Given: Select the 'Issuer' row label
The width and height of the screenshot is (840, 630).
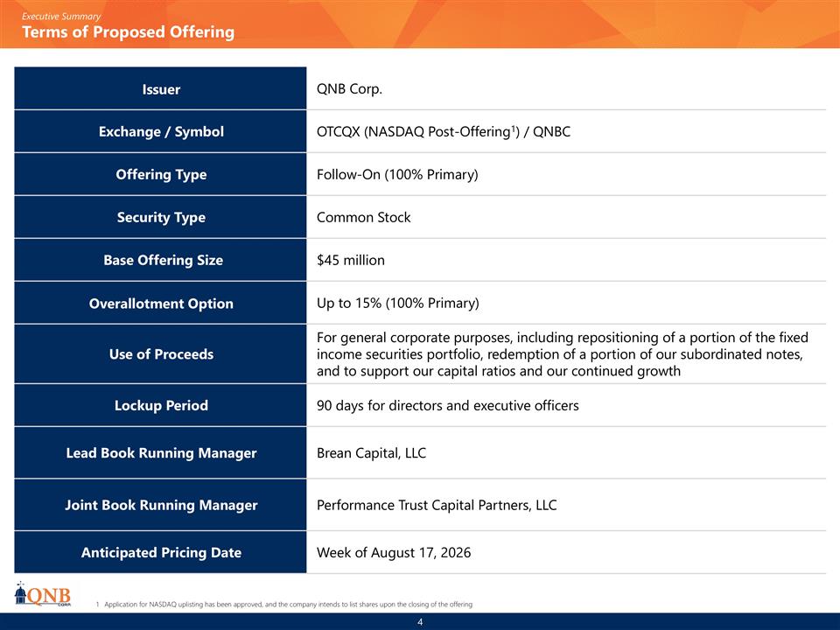Looking at the screenshot, I should click(160, 88).
